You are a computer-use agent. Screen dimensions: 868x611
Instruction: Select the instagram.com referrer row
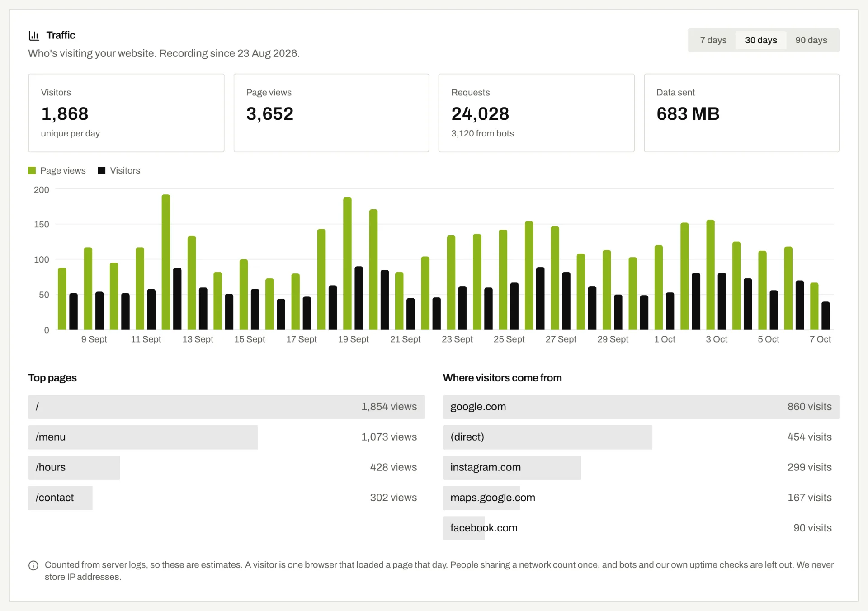[641, 467]
